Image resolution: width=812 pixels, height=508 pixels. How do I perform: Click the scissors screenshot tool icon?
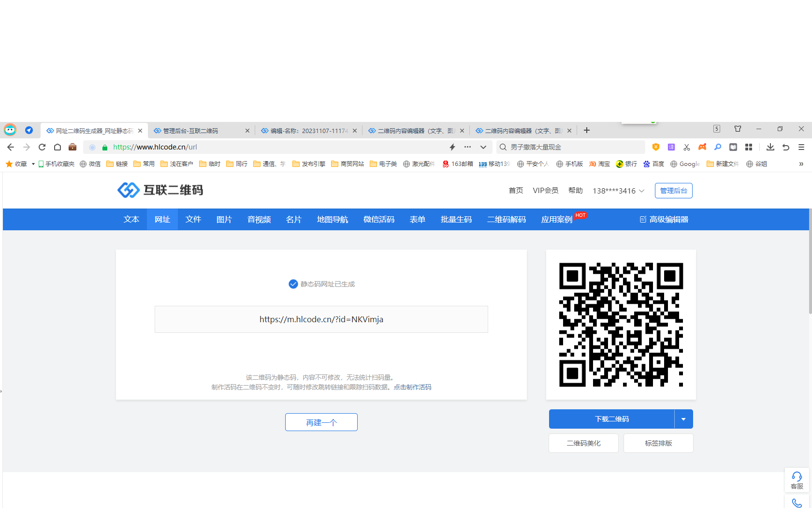pyautogui.click(x=687, y=147)
